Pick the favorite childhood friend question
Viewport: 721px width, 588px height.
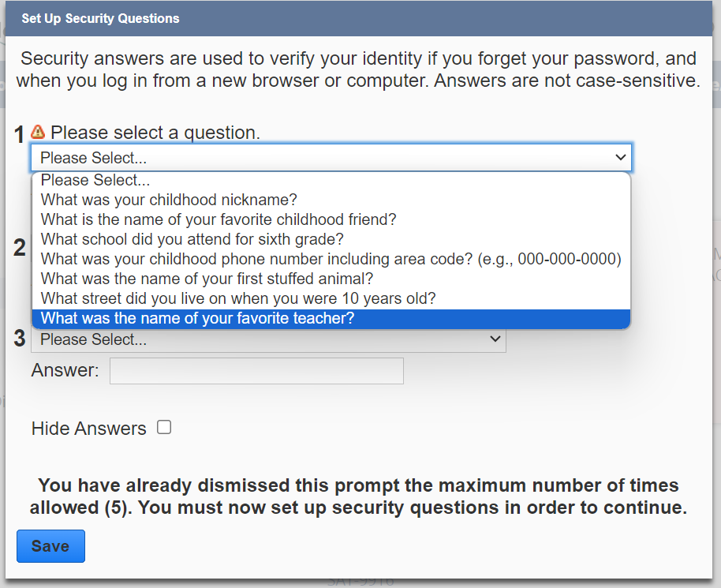(x=219, y=219)
